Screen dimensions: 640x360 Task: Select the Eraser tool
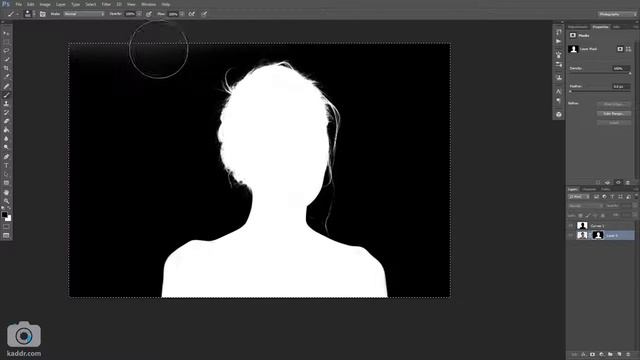(6, 121)
